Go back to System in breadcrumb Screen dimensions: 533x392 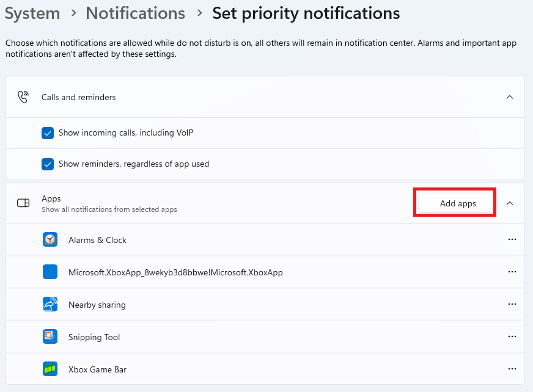tap(32, 13)
